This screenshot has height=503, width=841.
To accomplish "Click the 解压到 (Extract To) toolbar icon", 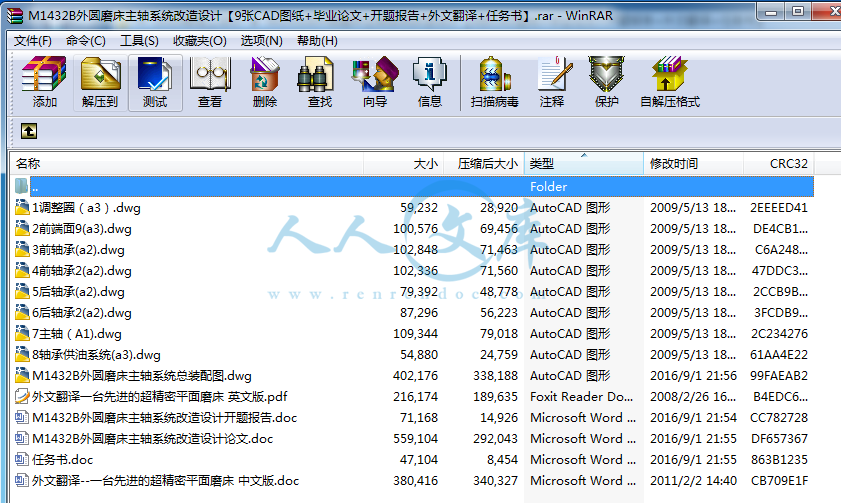I will tap(100, 83).
